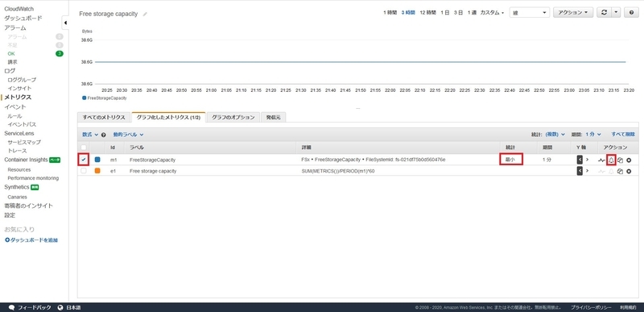
Task: Open Synthetics Canaries
Action: coord(17,197)
